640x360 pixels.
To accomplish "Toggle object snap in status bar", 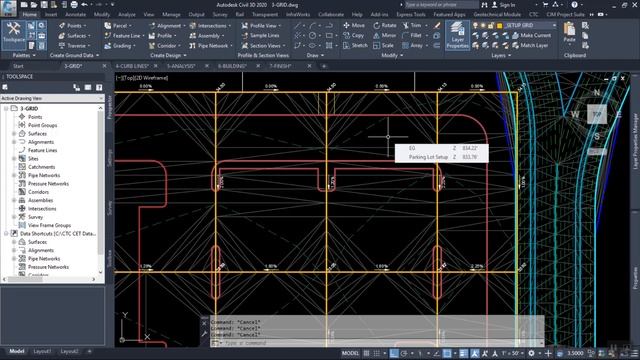I will [x=447, y=353].
